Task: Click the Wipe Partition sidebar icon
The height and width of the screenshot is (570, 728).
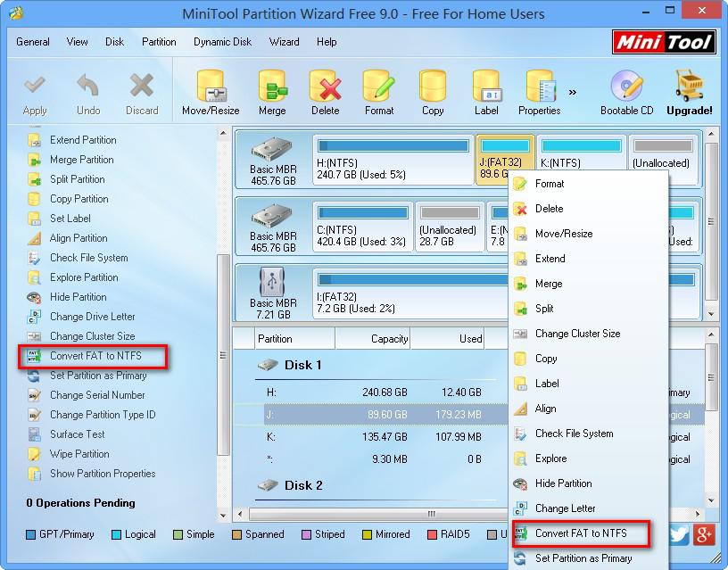Action: [34, 454]
